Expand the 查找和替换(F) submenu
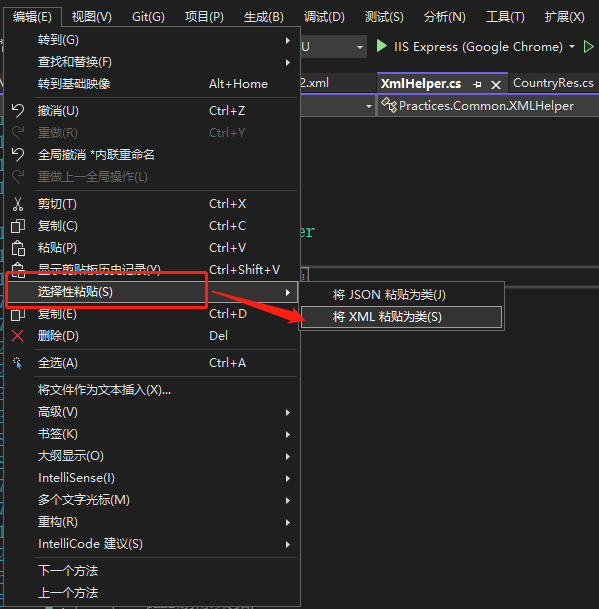Screen dimensions: 599x609 [152, 62]
